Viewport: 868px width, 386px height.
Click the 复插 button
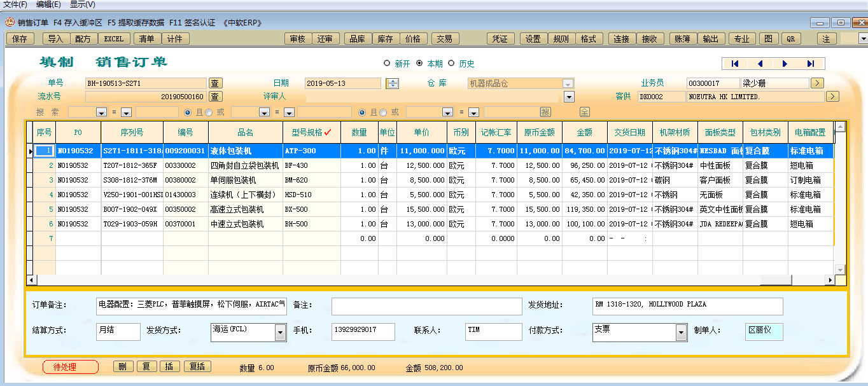point(197,367)
